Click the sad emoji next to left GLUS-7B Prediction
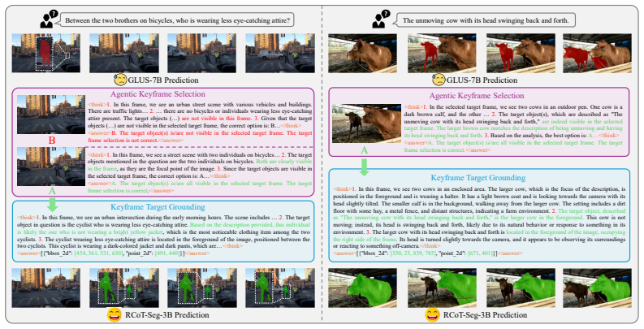644x329 pixels. click(x=120, y=80)
